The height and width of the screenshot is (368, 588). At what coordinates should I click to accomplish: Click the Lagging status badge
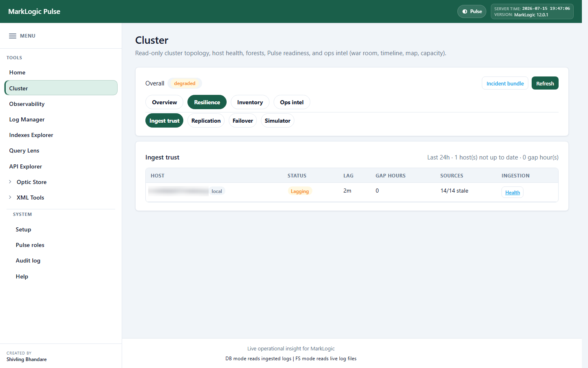pyautogui.click(x=300, y=191)
